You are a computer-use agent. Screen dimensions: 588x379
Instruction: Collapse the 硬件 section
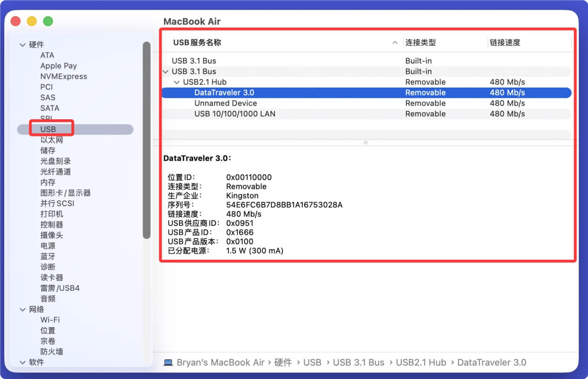pyautogui.click(x=22, y=45)
